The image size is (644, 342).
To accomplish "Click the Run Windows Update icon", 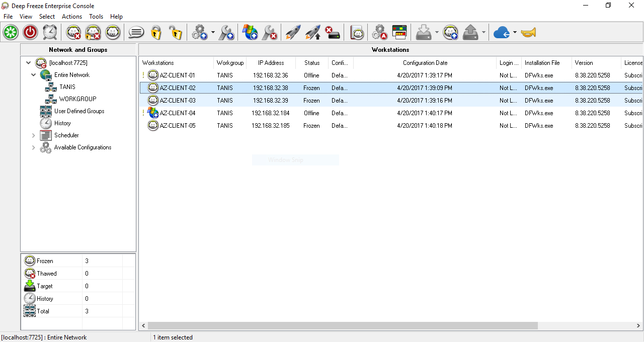I will click(250, 33).
